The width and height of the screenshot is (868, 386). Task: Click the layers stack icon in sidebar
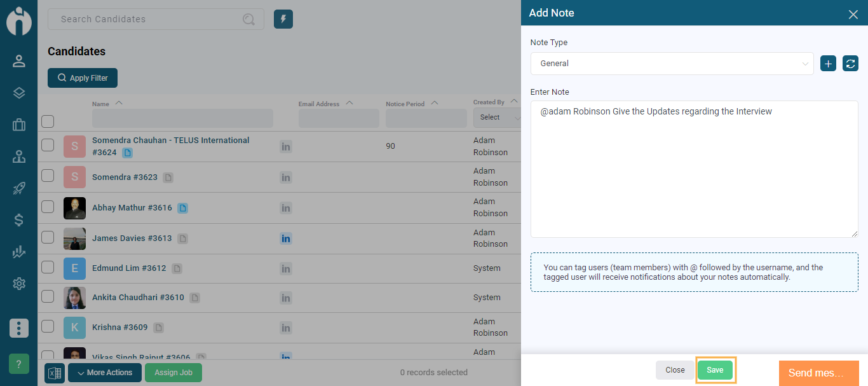(x=19, y=93)
